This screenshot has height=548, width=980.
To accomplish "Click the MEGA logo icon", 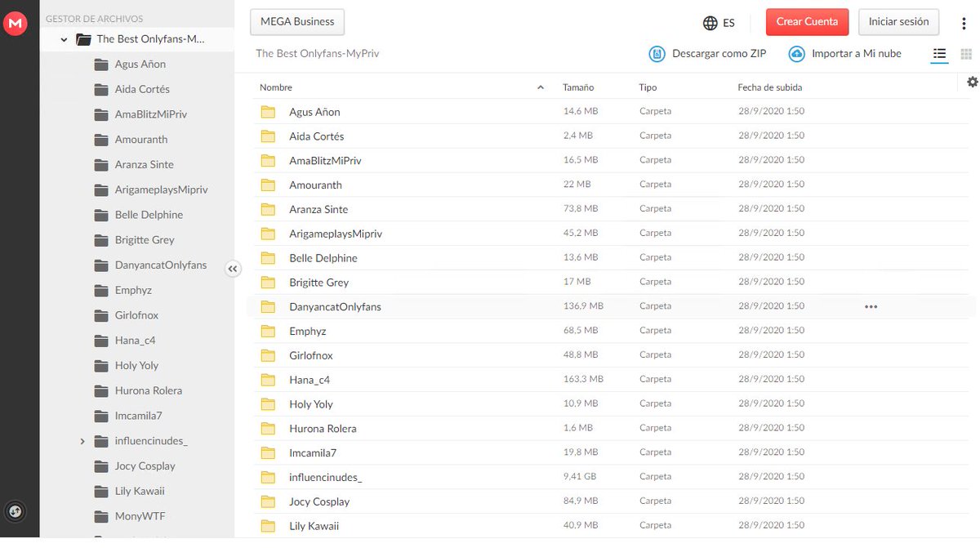I will (16, 25).
